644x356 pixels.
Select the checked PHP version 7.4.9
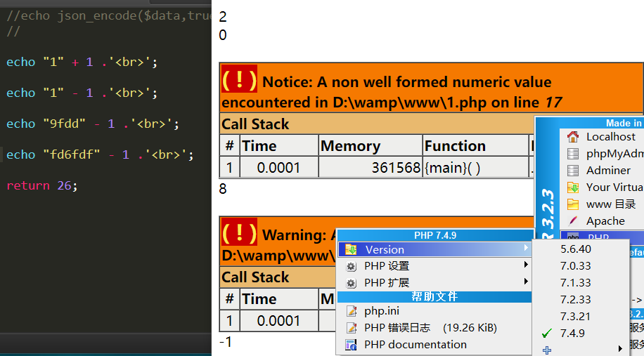tap(572, 333)
